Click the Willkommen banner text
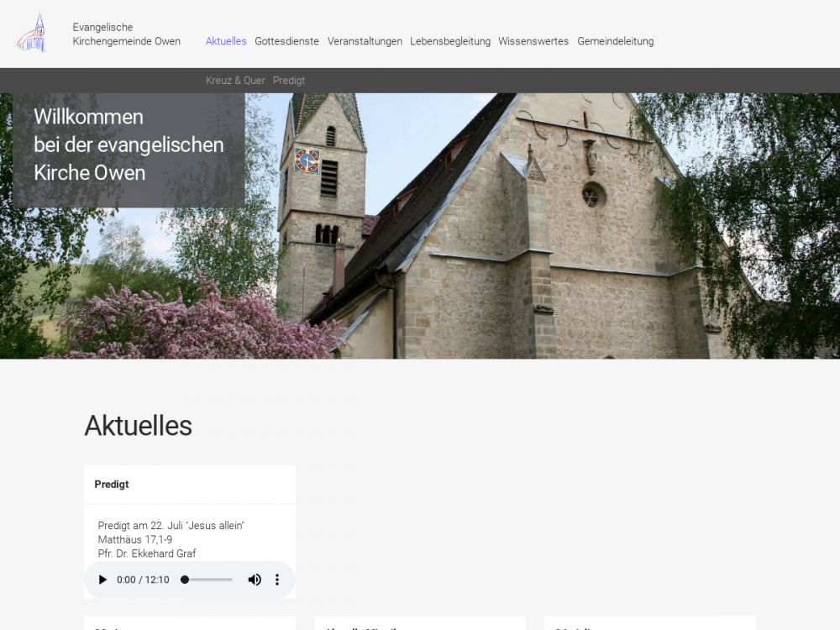Screen dimensions: 840x630 coord(129,144)
